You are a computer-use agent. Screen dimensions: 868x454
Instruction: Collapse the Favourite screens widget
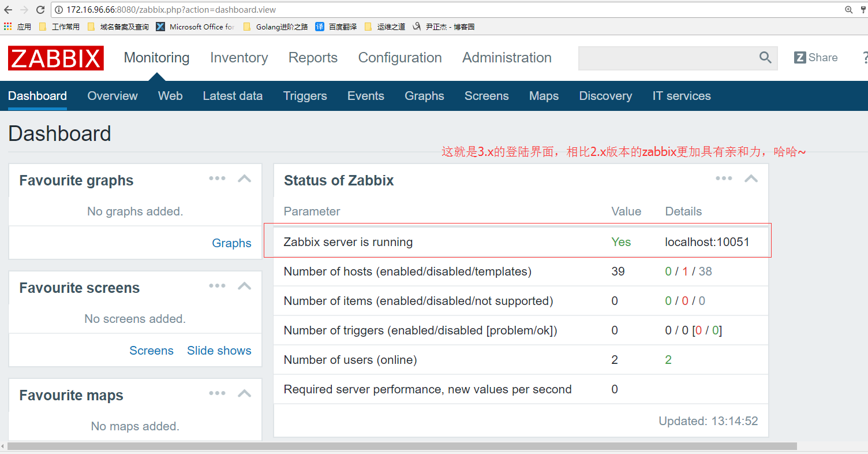pos(245,286)
